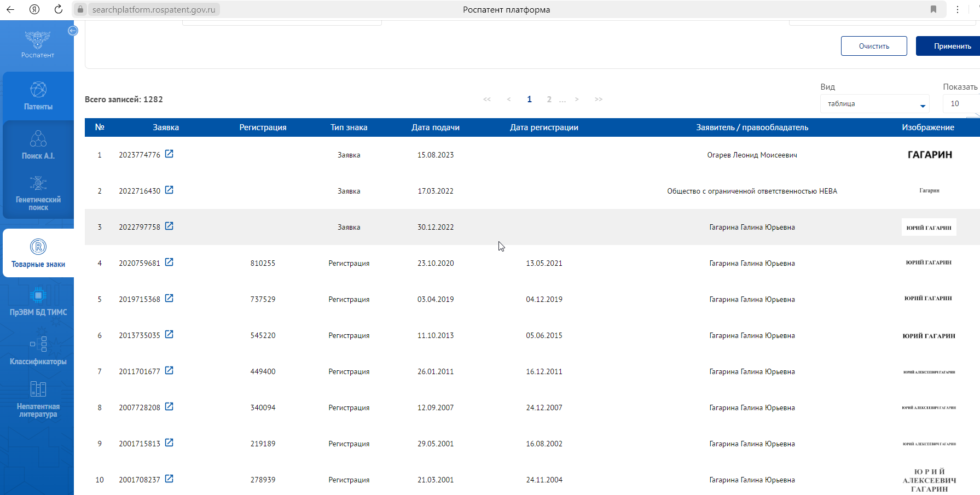
Task: Go to page 2 of results
Action: click(549, 99)
